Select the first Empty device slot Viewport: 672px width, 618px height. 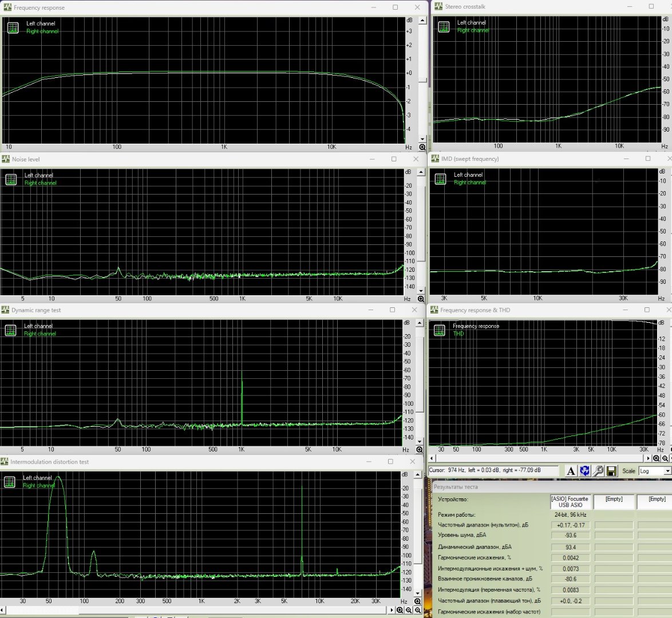pyautogui.click(x=614, y=502)
